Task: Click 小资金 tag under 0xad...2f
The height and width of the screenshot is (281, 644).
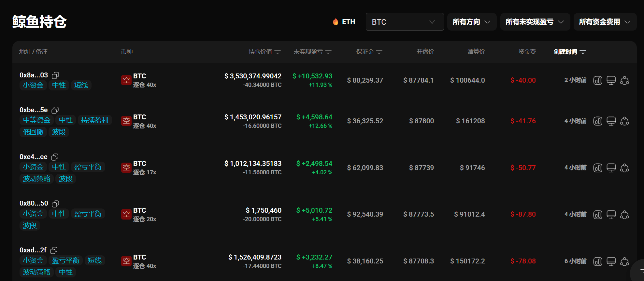Action: [x=33, y=261]
